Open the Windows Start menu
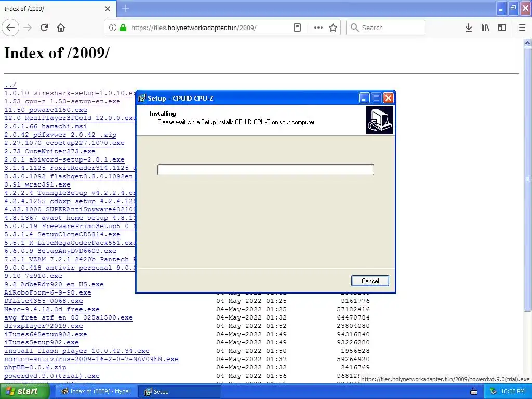 (x=24, y=391)
